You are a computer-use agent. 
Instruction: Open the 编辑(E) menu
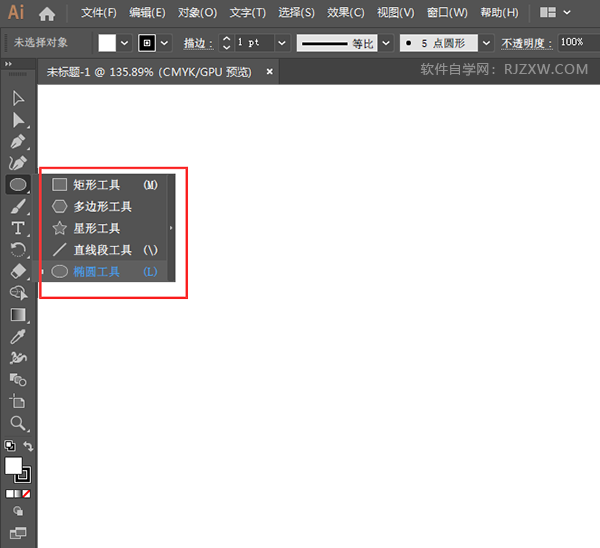(x=147, y=13)
